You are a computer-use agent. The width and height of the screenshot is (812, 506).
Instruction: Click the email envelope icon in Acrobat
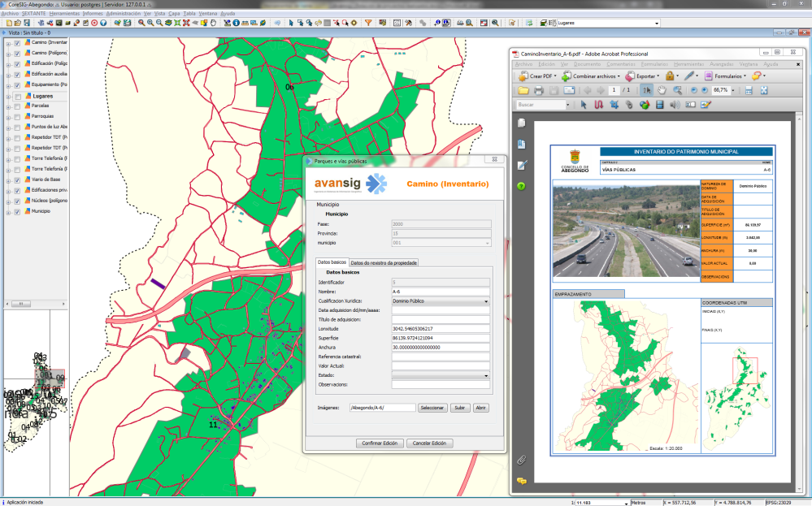pos(569,90)
